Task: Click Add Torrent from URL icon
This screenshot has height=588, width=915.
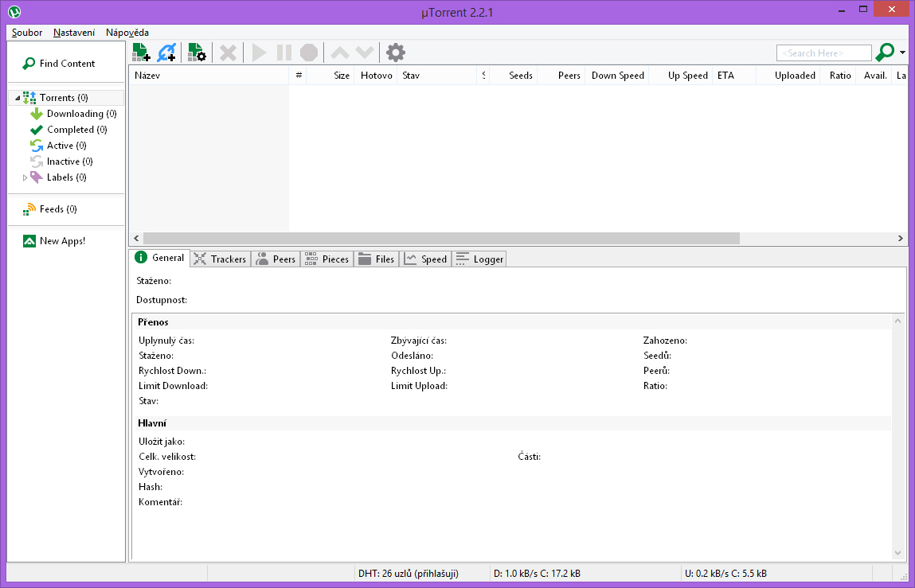Action: coord(166,53)
